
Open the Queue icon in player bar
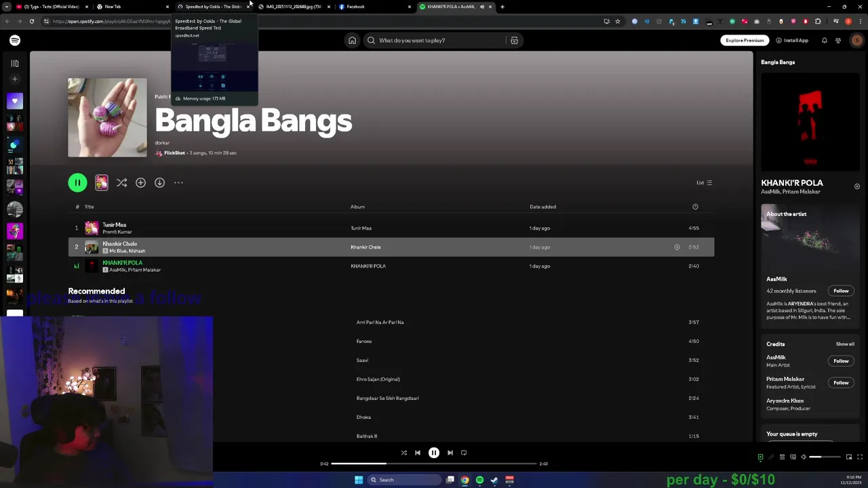(x=782, y=457)
